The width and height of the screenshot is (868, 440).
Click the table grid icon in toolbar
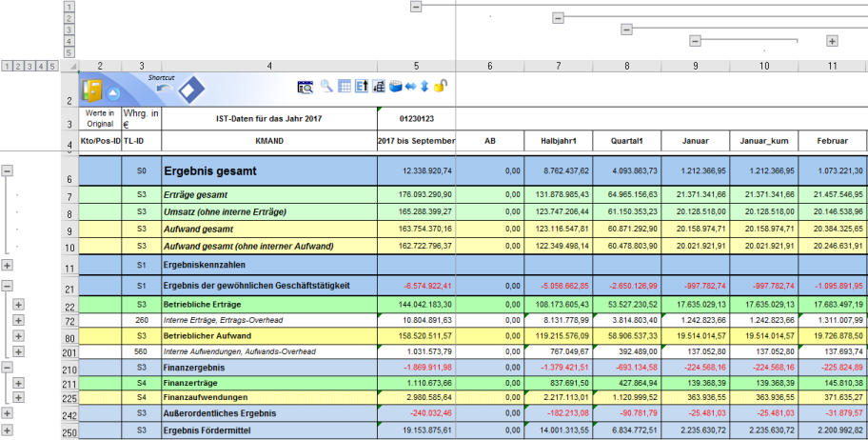point(345,87)
